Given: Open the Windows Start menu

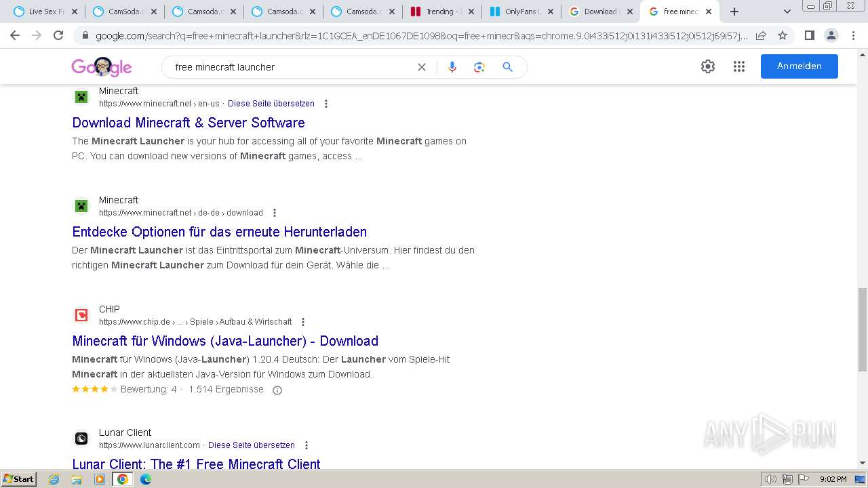Looking at the screenshot, I should 18,479.
